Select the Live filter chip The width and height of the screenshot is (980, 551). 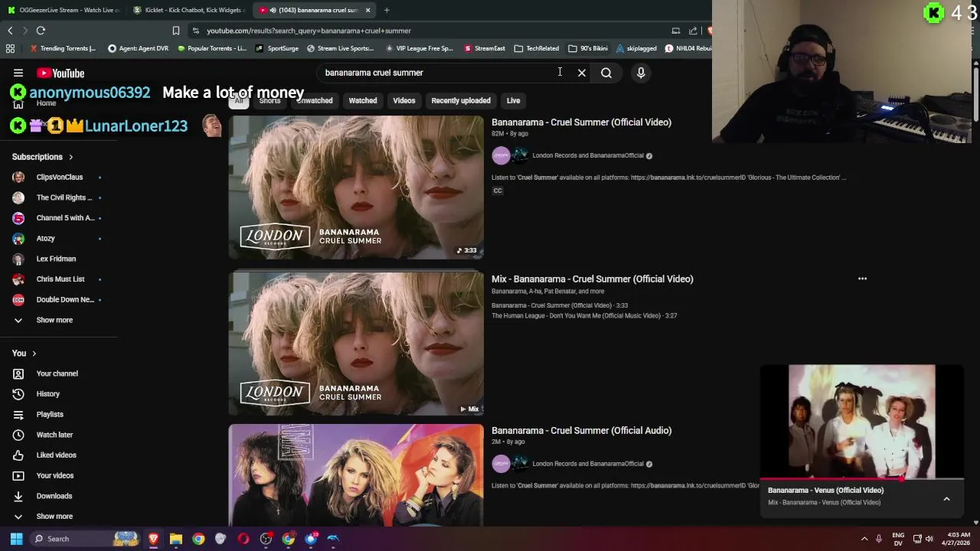(513, 100)
